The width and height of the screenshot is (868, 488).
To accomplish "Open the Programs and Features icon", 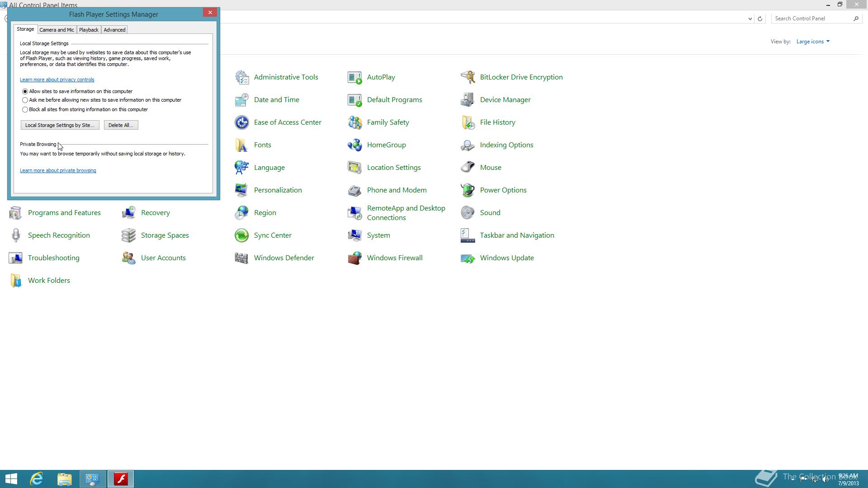I will [16, 213].
